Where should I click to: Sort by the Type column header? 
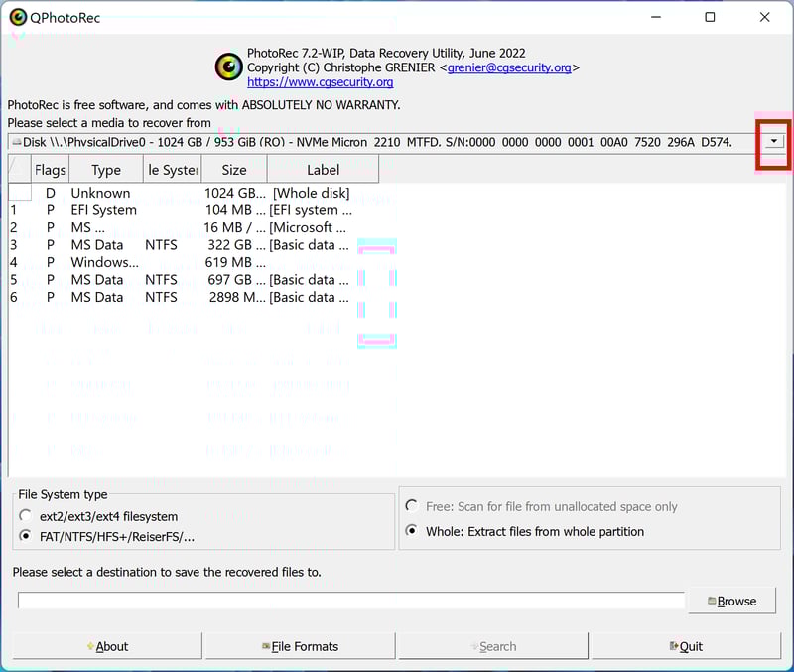(x=106, y=170)
